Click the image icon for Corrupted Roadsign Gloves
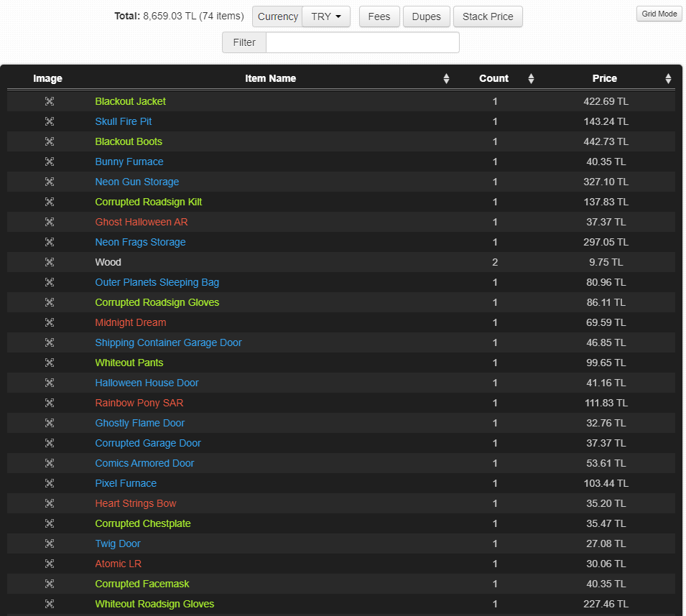Image resolution: width=686 pixels, height=616 pixels. tap(50, 302)
